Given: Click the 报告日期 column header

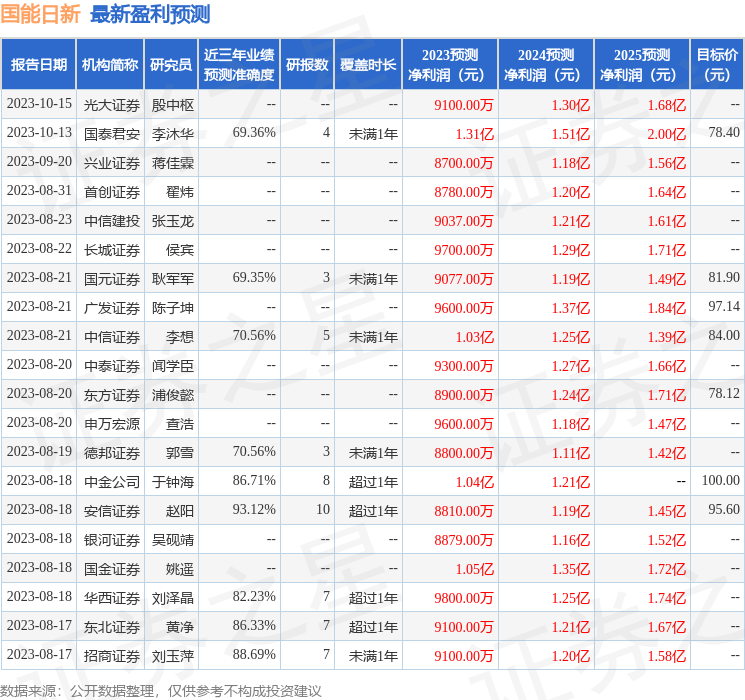Looking at the screenshot, I should pos(38,65).
